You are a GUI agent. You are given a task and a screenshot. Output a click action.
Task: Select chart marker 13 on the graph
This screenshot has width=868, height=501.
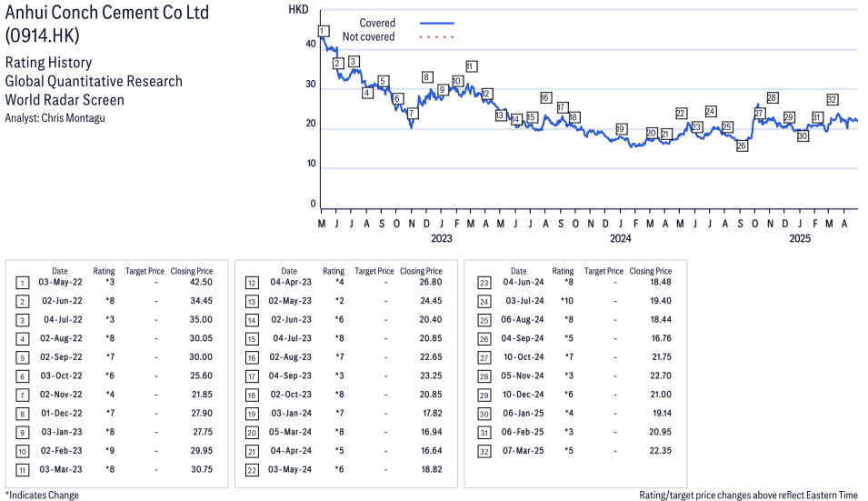(x=501, y=115)
